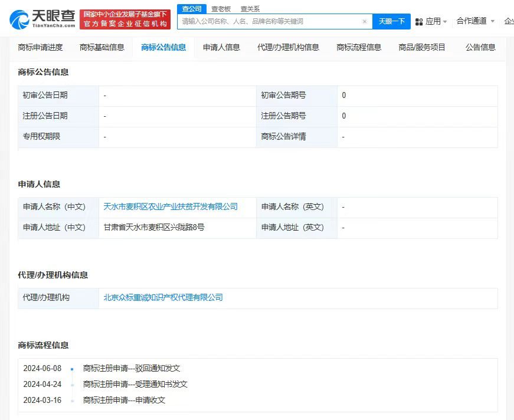This screenshot has height=420, width=514.
Task: Switch to the 查关系 search tab
Action: (250, 8)
